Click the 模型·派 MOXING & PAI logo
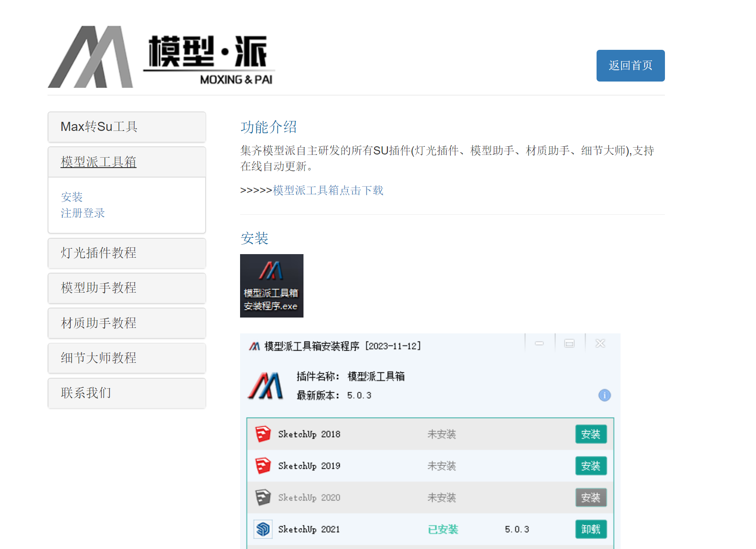The height and width of the screenshot is (549, 756). pos(162,57)
